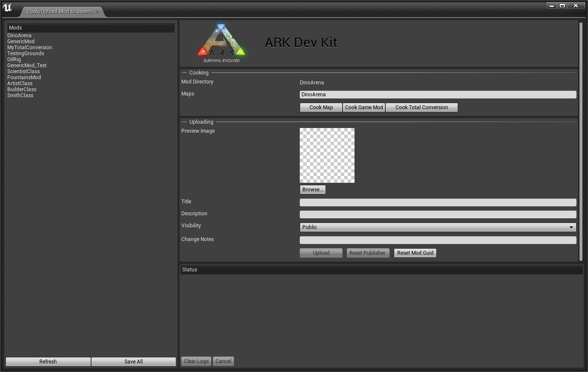Click the Upload button
Image resolution: width=588 pixels, height=372 pixels.
tap(321, 253)
